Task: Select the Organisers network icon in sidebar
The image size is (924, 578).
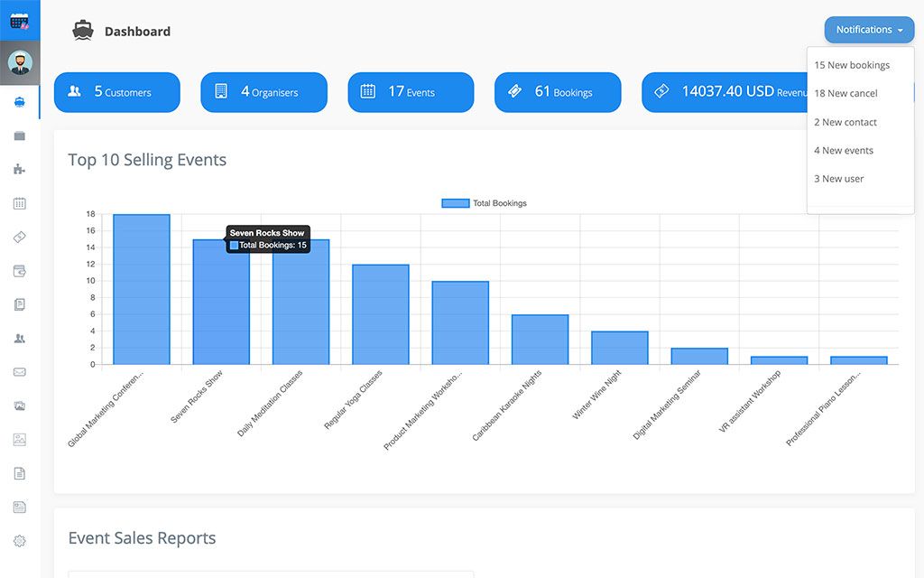Action: pos(20,168)
